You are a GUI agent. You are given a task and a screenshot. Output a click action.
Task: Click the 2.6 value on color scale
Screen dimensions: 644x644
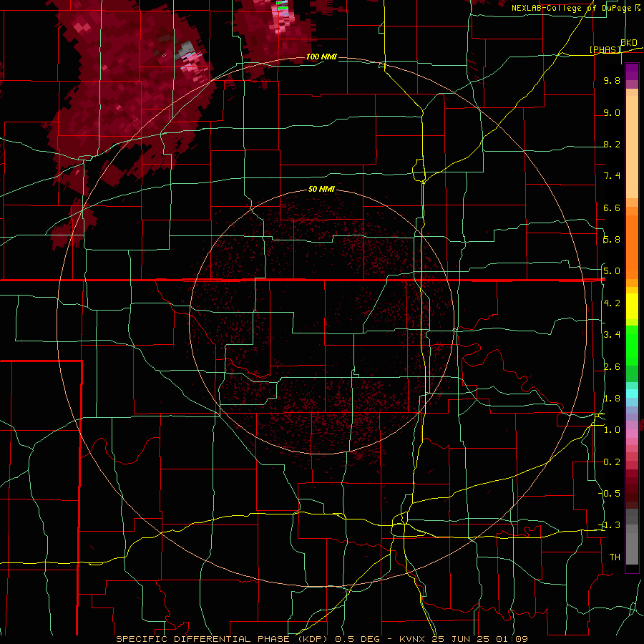coord(612,367)
